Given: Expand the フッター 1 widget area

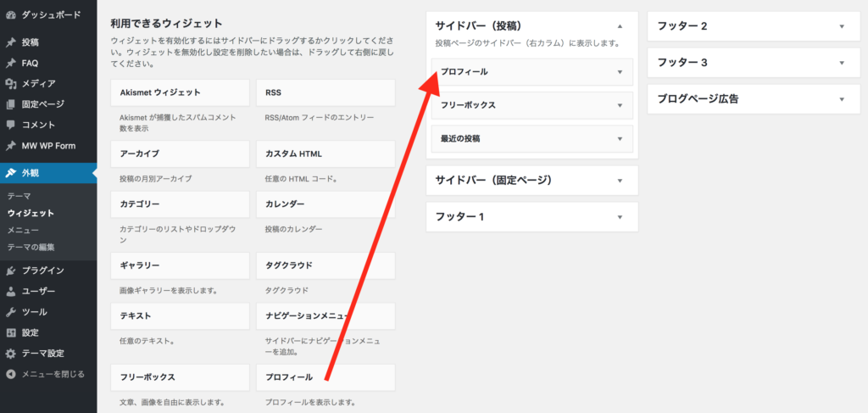Looking at the screenshot, I should [x=620, y=217].
